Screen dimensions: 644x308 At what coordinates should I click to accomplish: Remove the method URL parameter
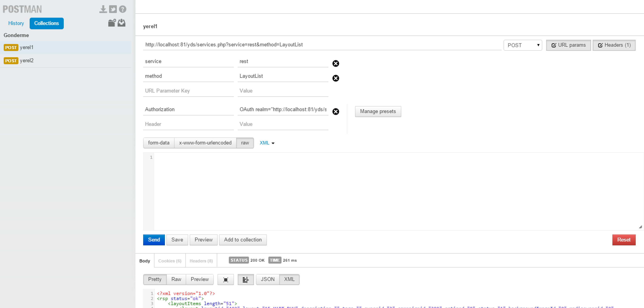(336, 78)
